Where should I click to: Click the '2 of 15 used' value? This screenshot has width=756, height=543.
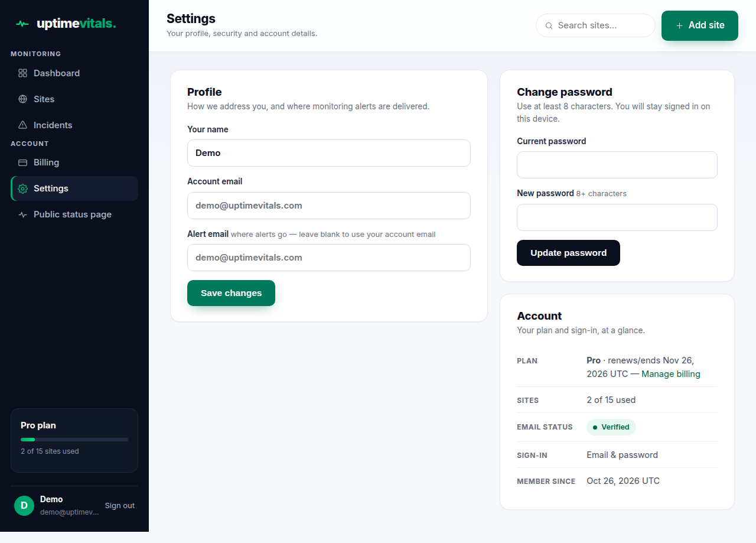pyautogui.click(x=611, y=400)
